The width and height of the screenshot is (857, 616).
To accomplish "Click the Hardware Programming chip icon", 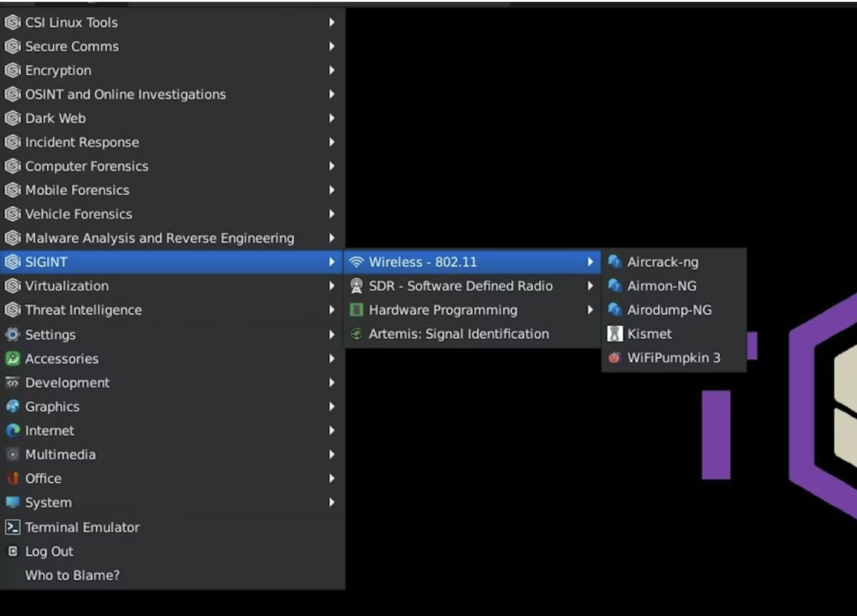I will [357, 310].
